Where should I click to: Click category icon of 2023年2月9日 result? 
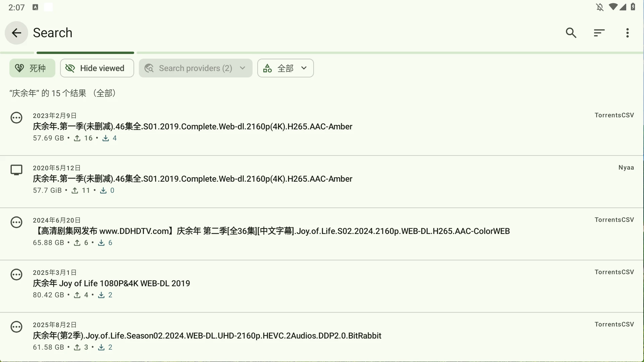click(16, 118)
